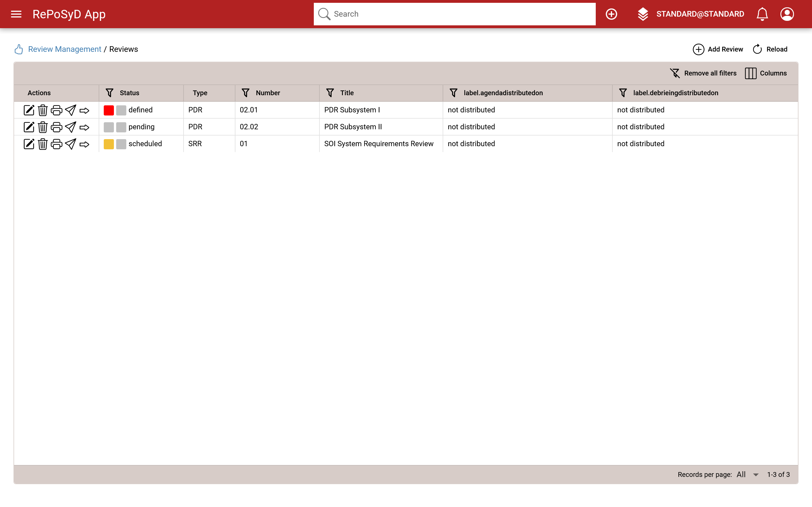812x507 pixels.
Task: Open the hamburger navigation menu
Action: [x=16, y=14]
